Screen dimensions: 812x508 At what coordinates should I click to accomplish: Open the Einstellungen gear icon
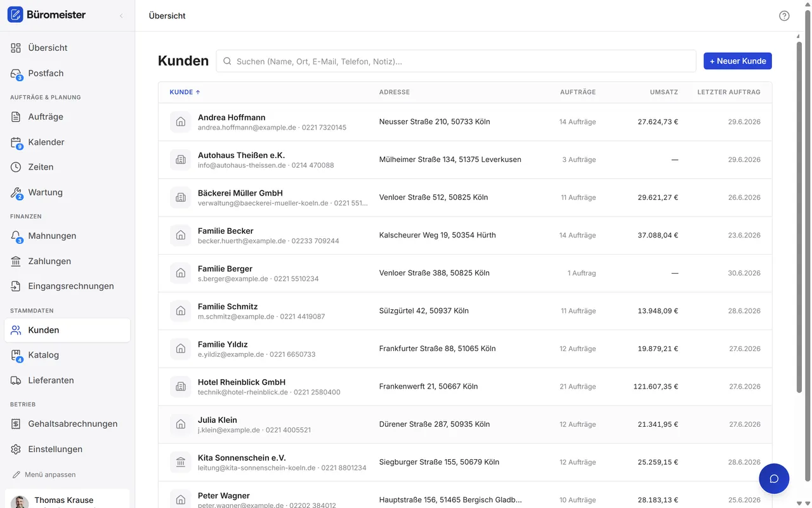point(16,449)
